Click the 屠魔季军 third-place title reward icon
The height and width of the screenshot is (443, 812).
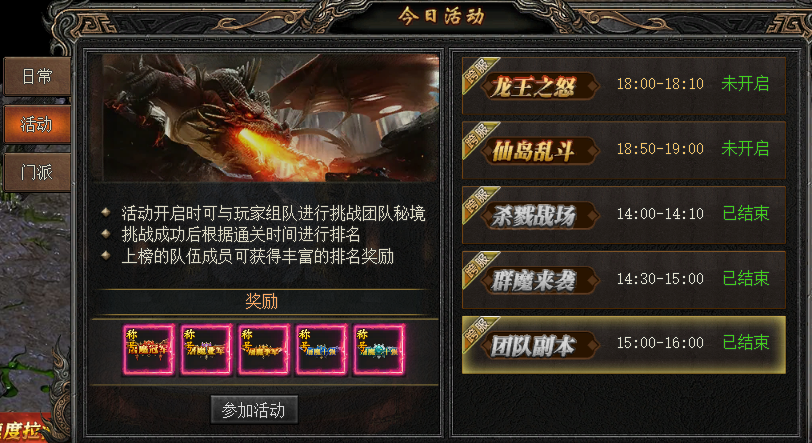(264, 349)
